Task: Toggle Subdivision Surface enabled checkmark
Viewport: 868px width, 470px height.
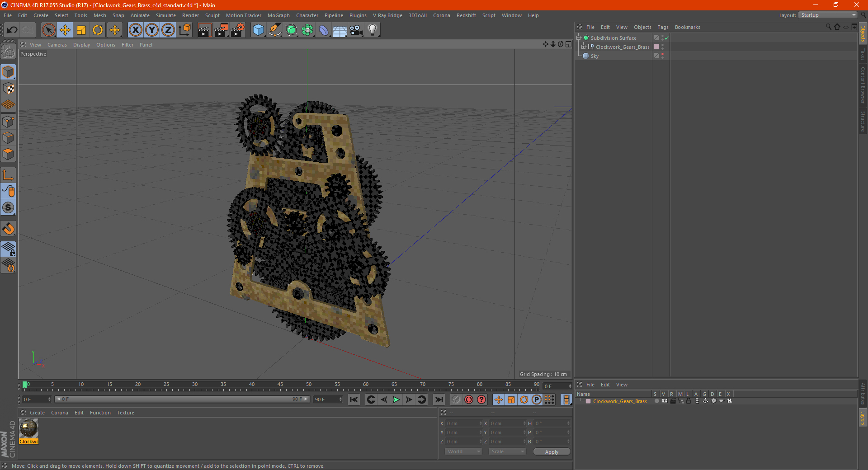Action: 666,38
